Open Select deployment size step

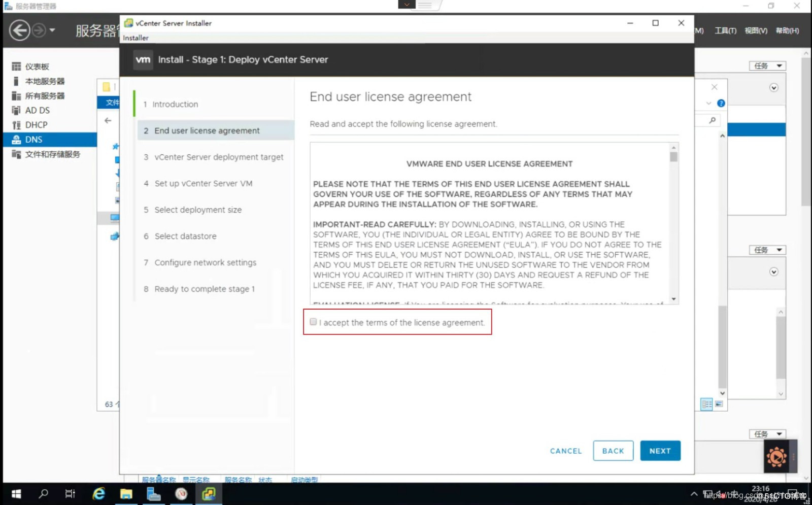(x=193, y=210)
